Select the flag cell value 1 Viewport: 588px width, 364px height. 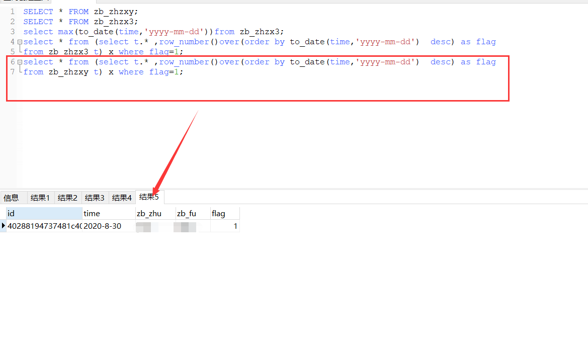coord(225,226)
